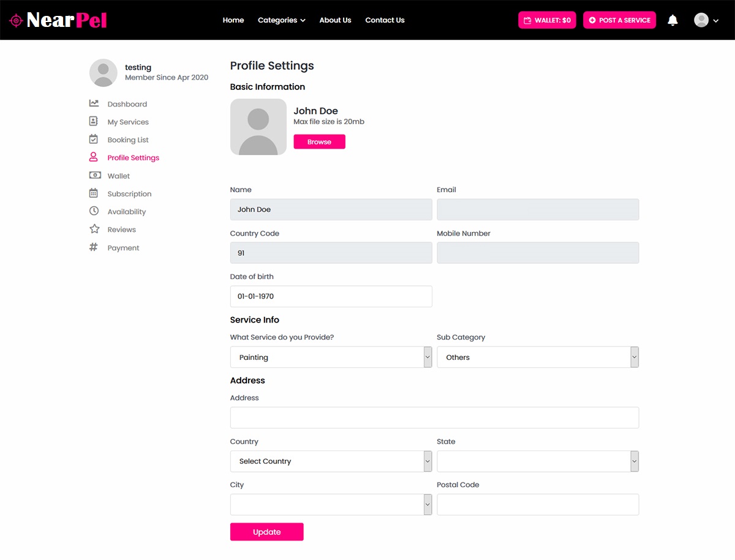The height and width of the screenshot is (560, 735).
Task: Open the user avatar account menu
Action: click(706, 20)
